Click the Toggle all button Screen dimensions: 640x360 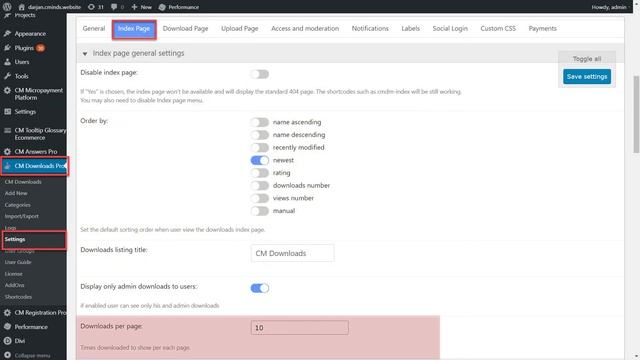point(587,59)
